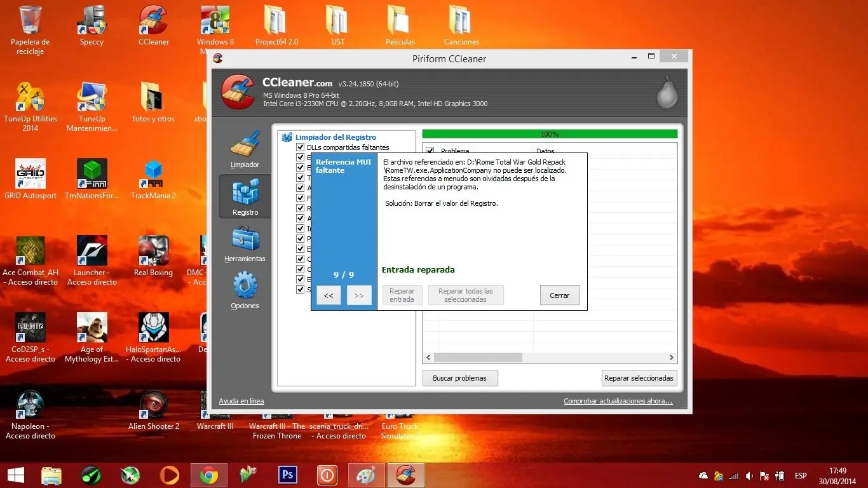Select CoD2SP_s shortcut icon
The height and width of the screenshot is (488, 868).
point(30,337)
